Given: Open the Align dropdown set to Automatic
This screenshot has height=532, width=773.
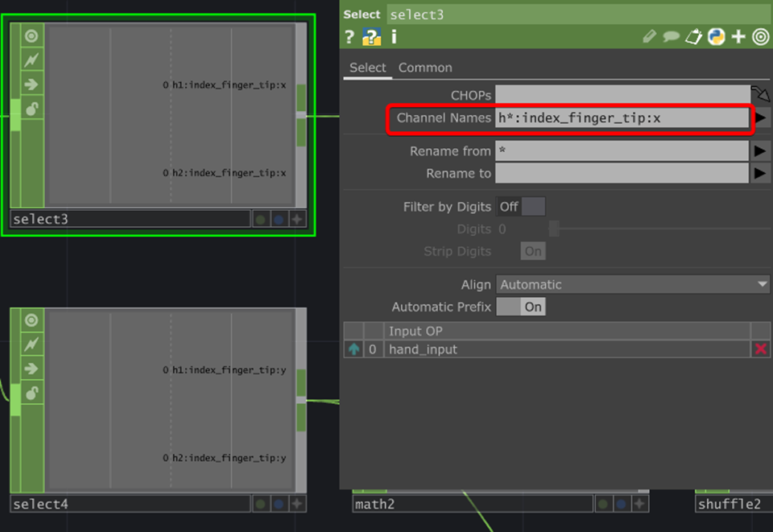Looking at the screenshot, I should click(633, 285).
